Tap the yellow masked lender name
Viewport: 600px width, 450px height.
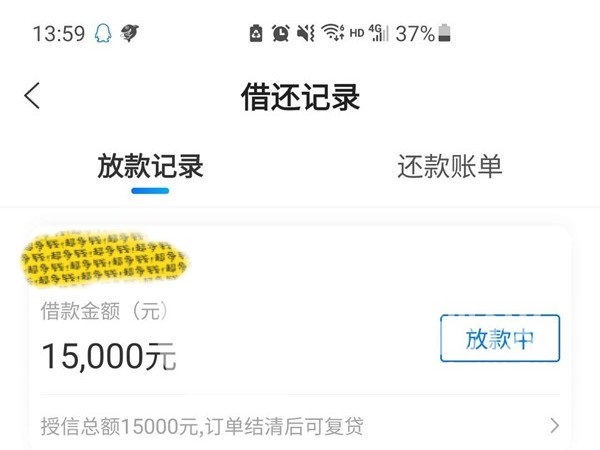103,259
